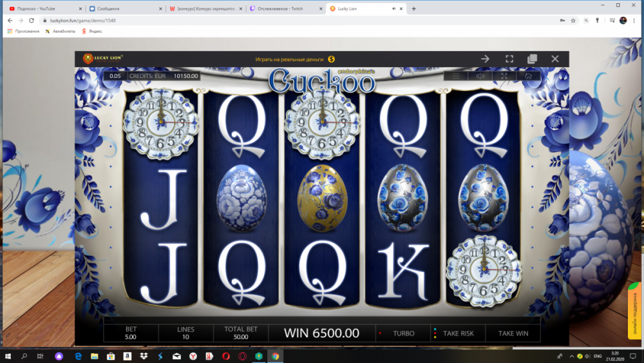Play for real money link
The height and width of the screenshot is (363, 644).
(289, 59)
